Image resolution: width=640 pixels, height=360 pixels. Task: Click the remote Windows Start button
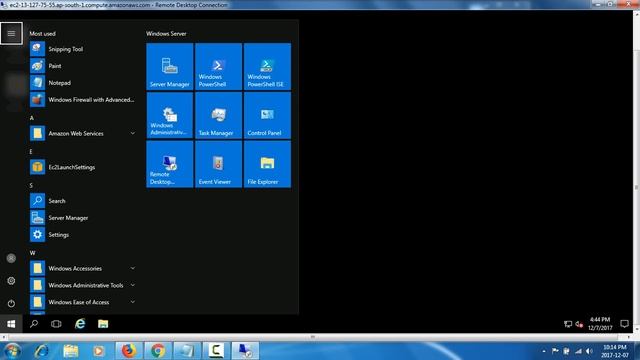(11, 324)
